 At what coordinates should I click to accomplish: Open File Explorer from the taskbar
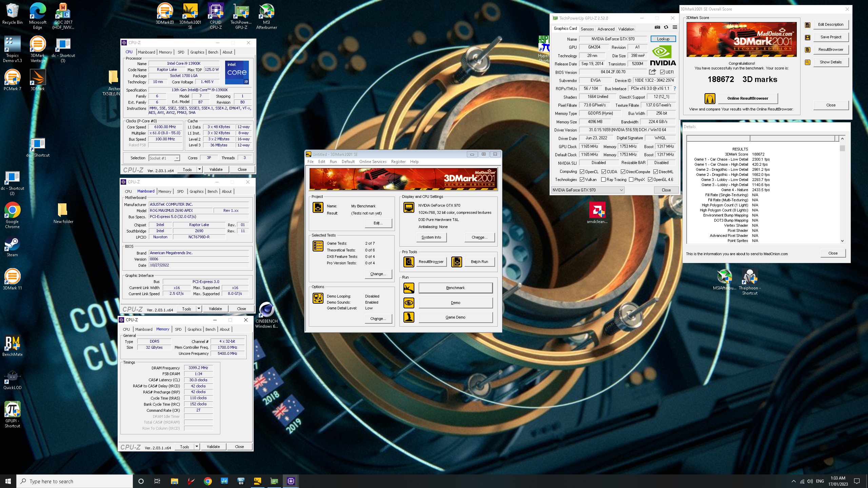pos(174,481)
